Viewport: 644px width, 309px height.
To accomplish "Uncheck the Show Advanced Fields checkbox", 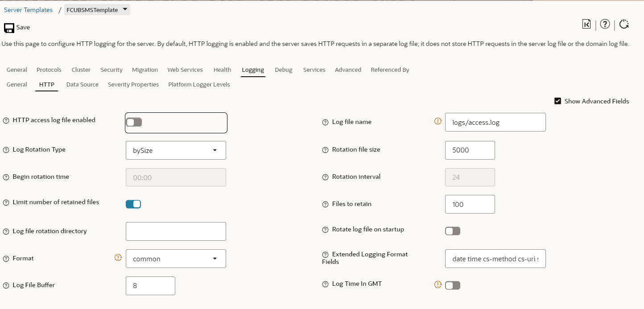I will click(557, 101).
